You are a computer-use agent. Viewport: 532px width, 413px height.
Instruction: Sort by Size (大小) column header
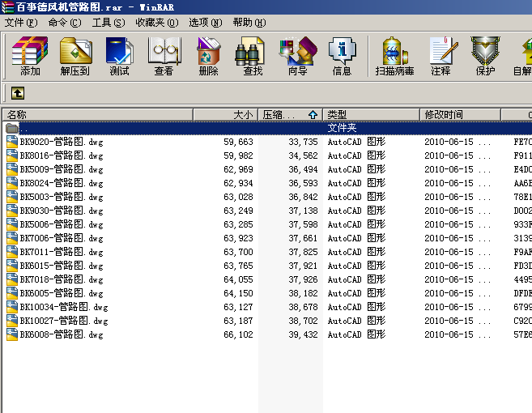pos(226,115)
